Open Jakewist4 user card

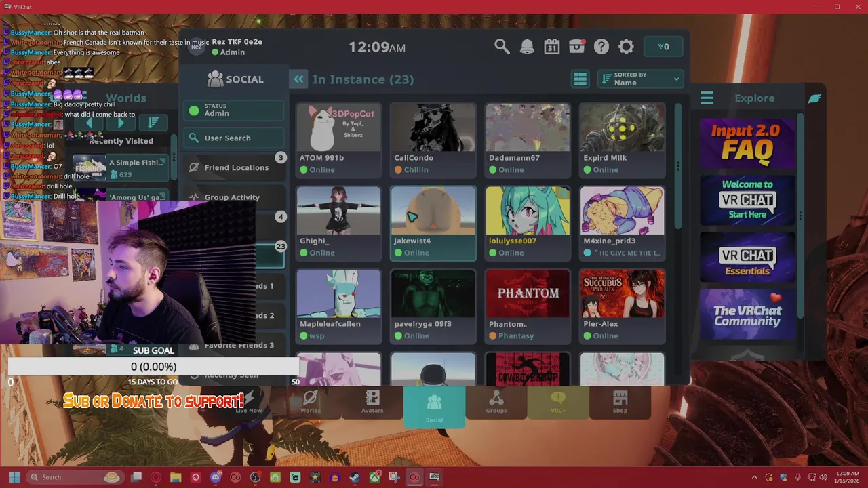tap(433, 223)
